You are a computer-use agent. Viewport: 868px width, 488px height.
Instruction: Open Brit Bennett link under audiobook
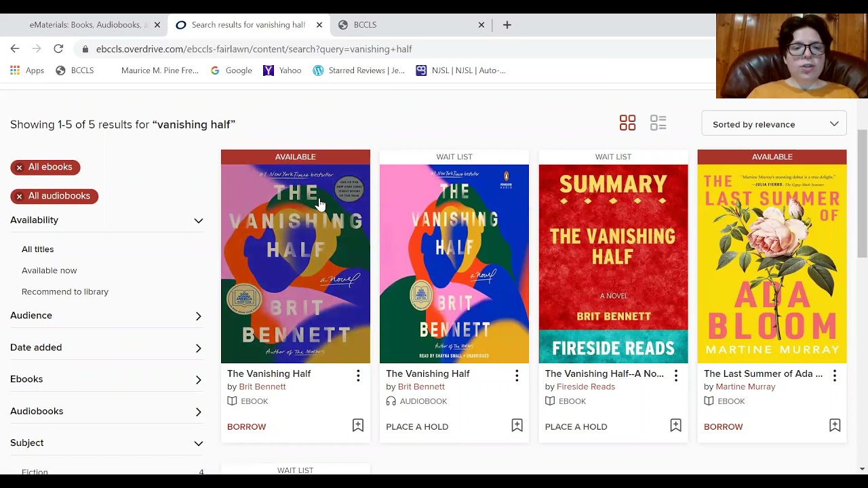(421, 386)
